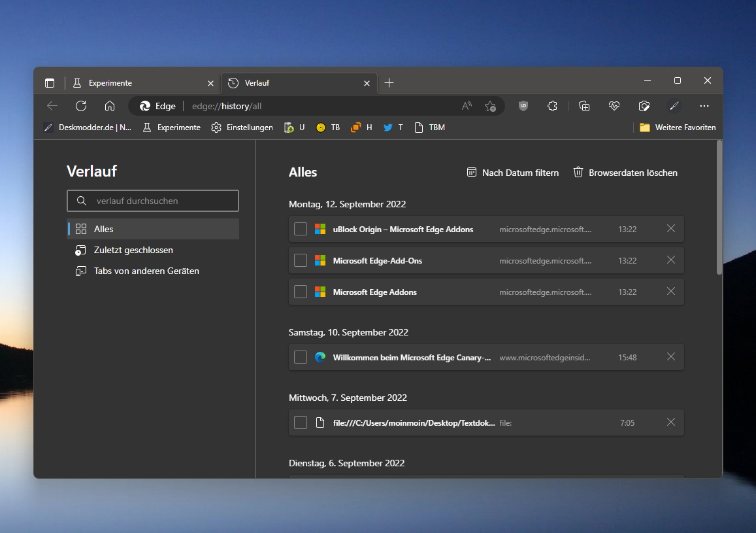Open the Nach Datum filtern date filter

[513, 173]
